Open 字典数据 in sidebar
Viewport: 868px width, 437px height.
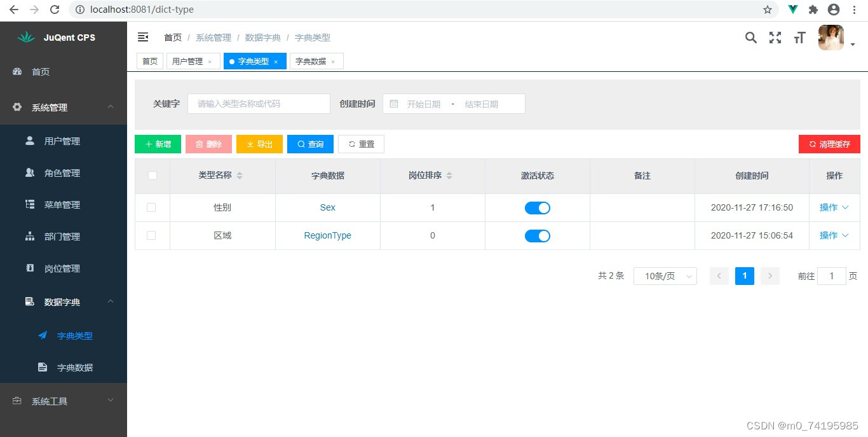pyautogui.click(x=64, y=368)
